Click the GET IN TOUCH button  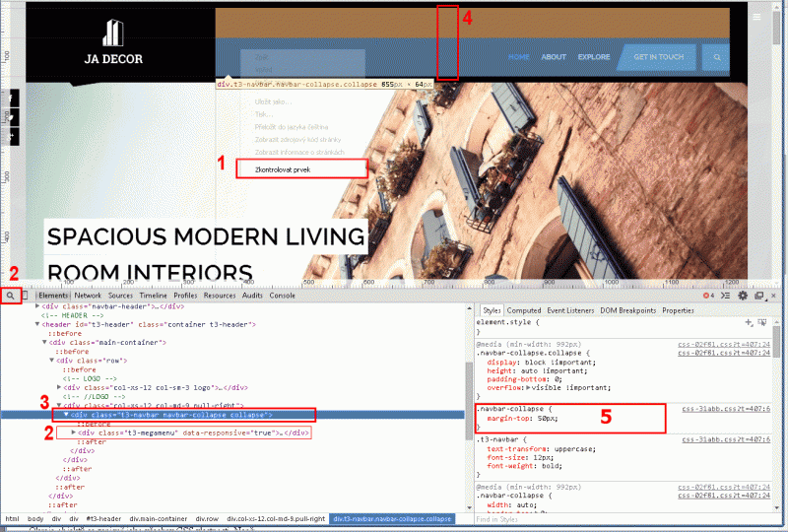click(x=658, y=57)
